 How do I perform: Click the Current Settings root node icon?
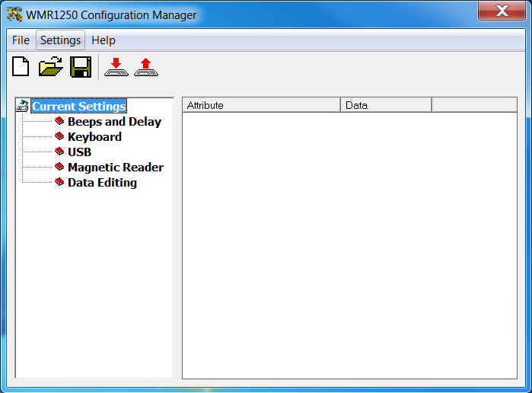pos(23,106)
